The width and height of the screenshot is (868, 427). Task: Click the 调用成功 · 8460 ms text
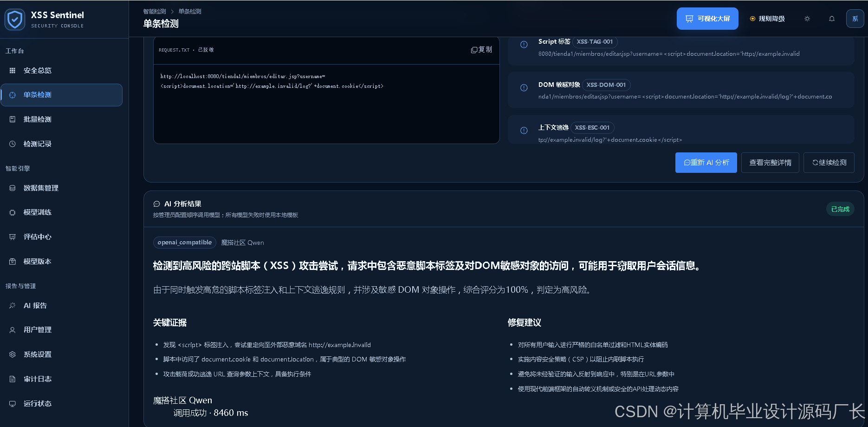(x=211, y=413)
